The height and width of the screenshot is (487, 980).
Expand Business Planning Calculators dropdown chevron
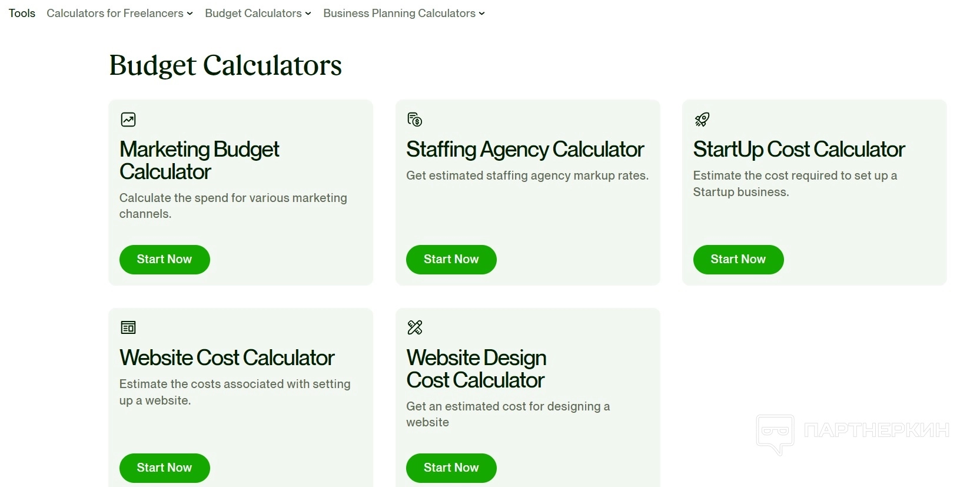click(482, 14)
